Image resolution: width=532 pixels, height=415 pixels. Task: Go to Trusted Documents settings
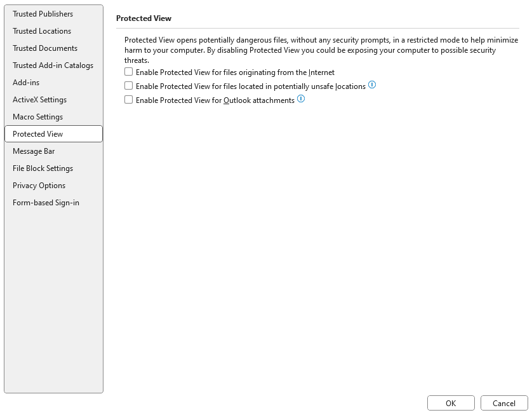click(x=45, y=48)
